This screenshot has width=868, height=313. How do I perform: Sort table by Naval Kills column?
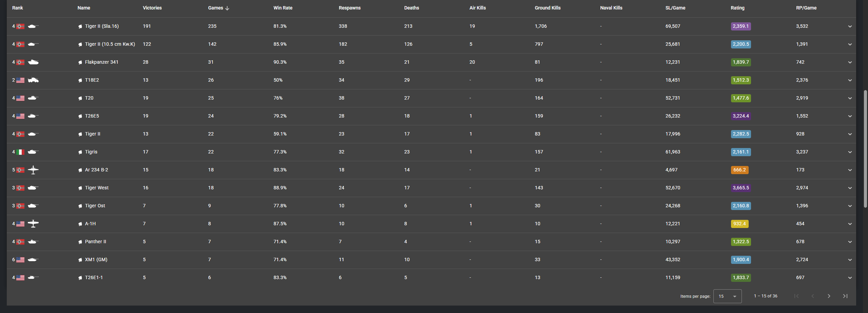(x=611, y=8)
